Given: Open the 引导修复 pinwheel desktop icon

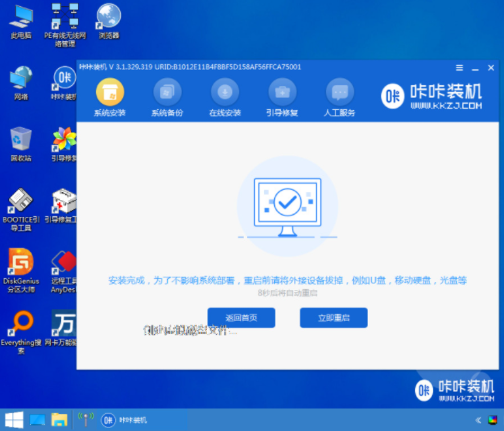Looking at the screenshot, I should coord(64,145).
